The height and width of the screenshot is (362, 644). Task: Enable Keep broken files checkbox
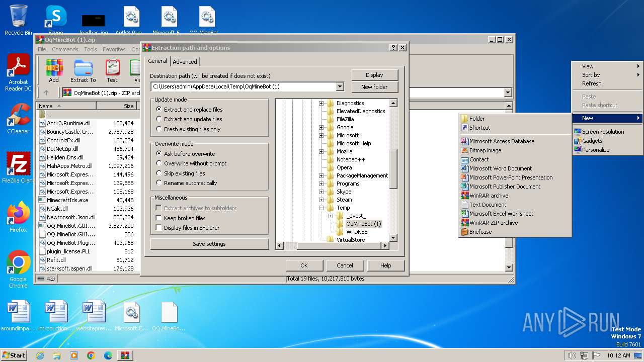pyautogui.click(x=158, y=218)
